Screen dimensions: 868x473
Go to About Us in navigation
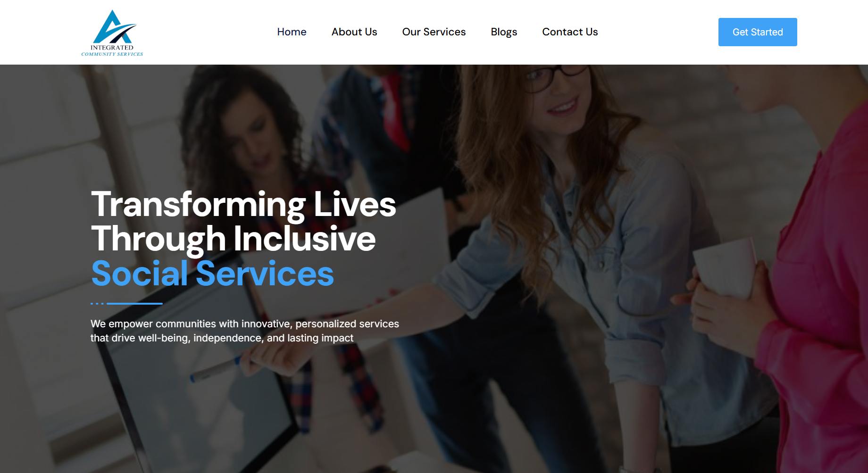pyautogui.click(x=354, y=32)
